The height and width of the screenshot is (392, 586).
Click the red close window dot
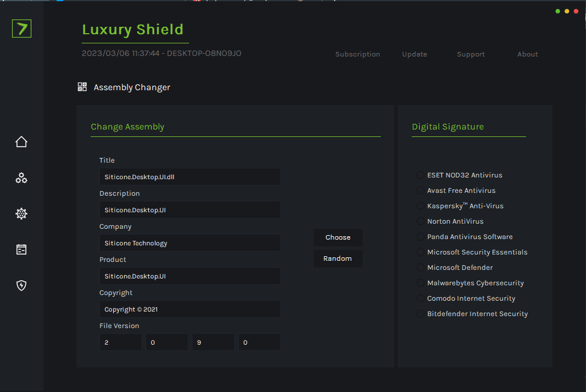[576, 11]
